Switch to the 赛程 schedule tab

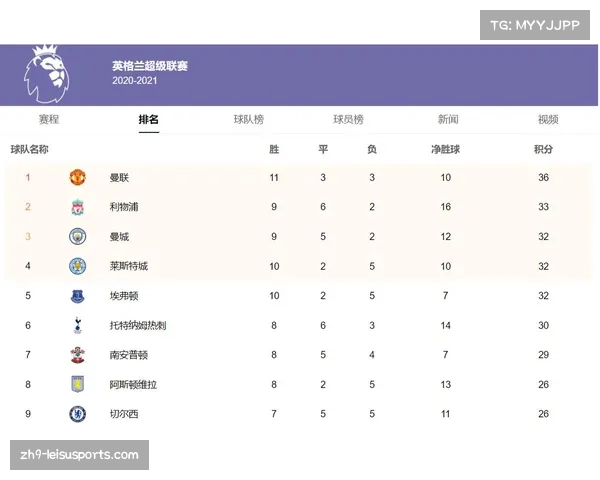click(49, 119)
